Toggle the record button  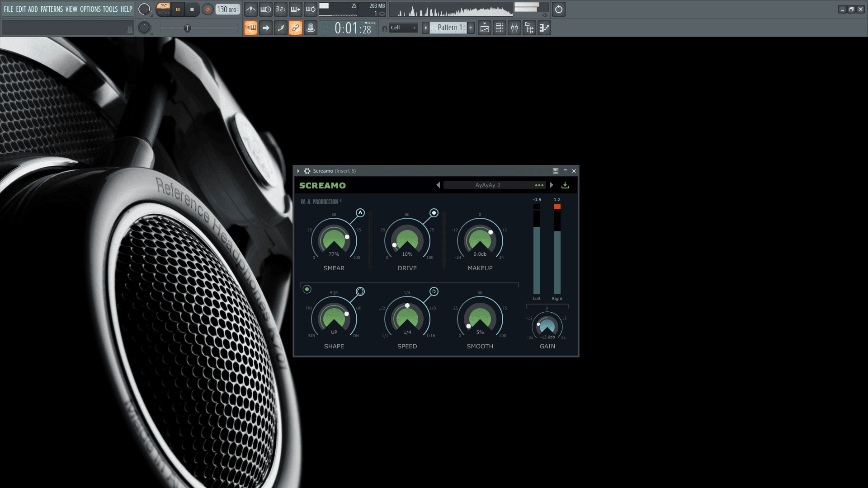point(208,9)
